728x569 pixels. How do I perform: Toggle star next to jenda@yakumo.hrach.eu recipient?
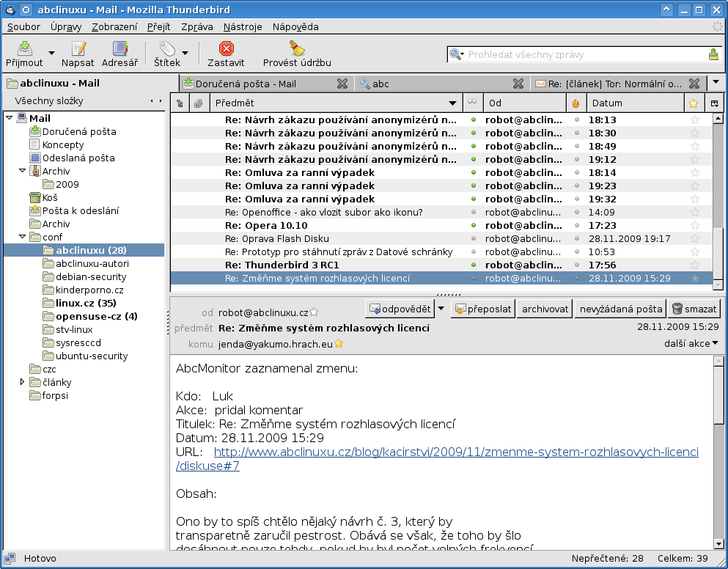point(339,344)
